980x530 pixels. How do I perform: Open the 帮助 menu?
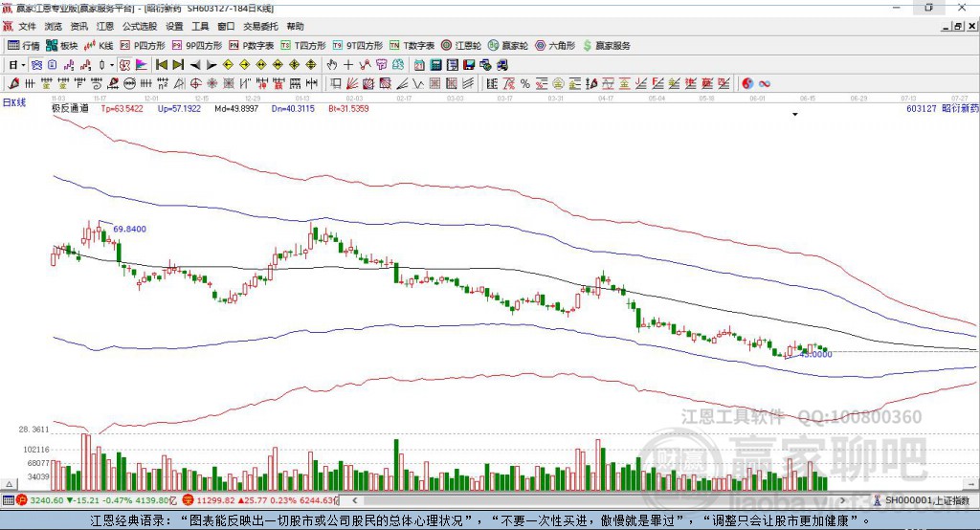[295, 26]
